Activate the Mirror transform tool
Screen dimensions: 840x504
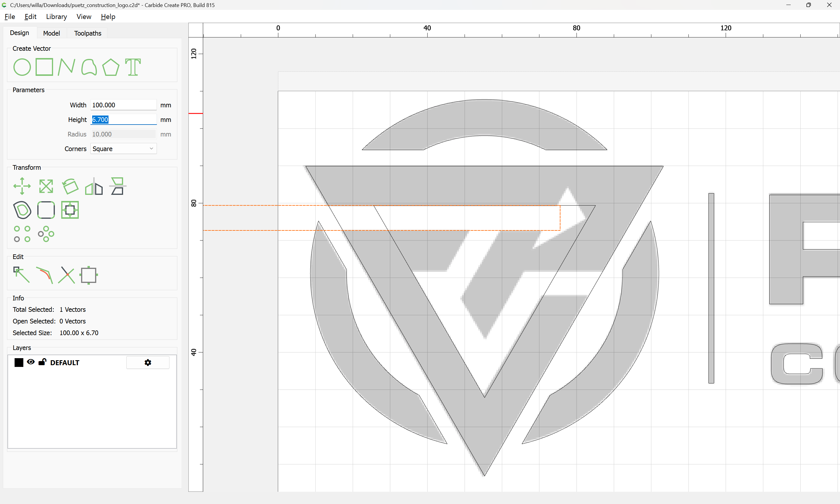click(94, 186)
